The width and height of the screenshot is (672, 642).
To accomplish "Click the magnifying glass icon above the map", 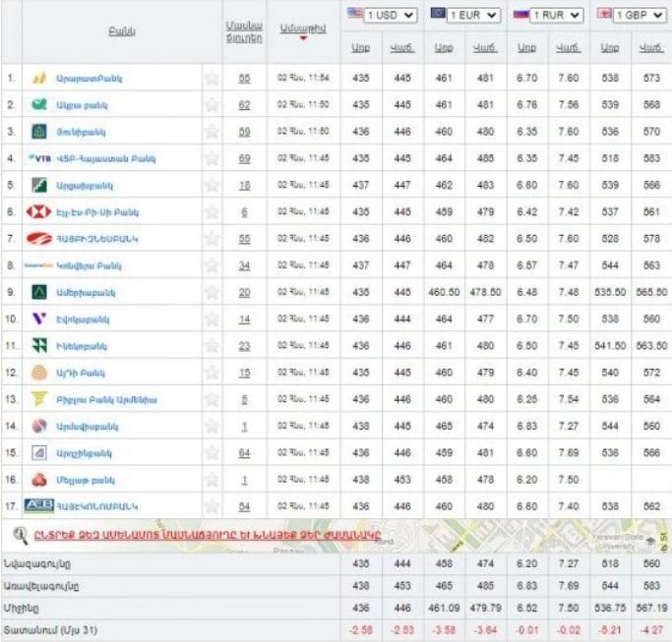I will 21,535.
